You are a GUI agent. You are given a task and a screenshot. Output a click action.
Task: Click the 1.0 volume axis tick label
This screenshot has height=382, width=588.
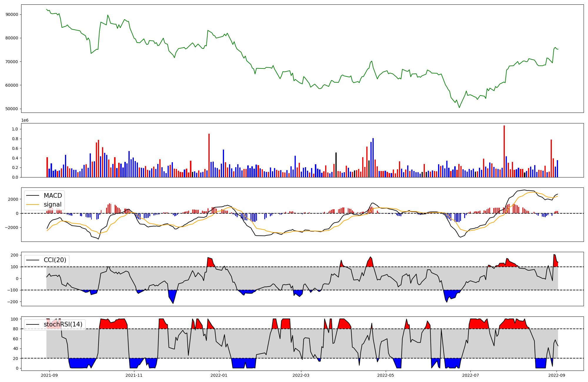tap(15, 129)
